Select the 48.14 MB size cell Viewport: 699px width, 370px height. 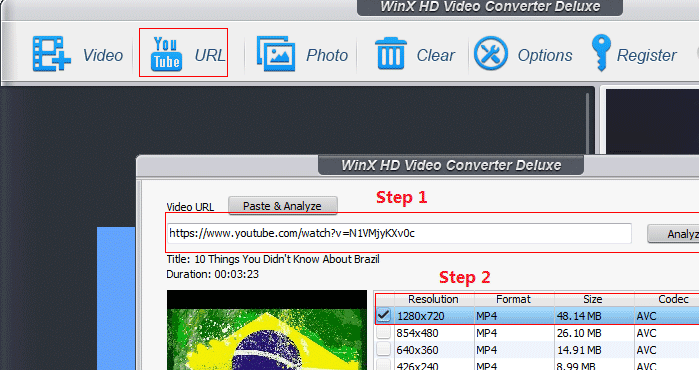(579, 316)
